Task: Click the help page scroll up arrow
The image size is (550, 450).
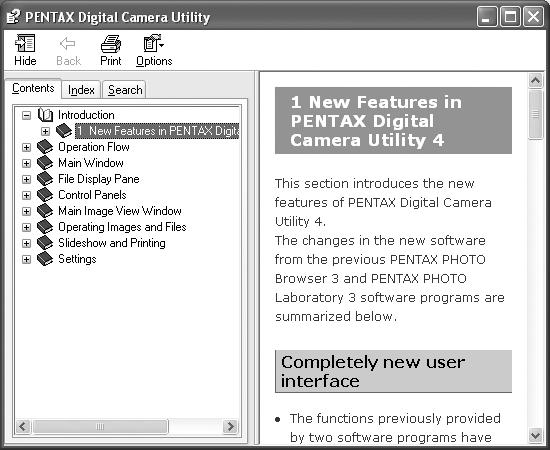Action: coord(535,81)
